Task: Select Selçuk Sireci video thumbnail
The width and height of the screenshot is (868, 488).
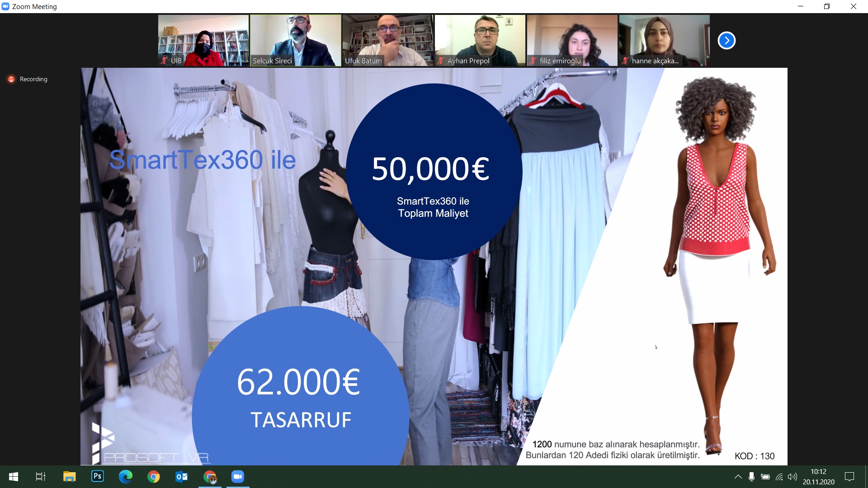Action: 296,41
